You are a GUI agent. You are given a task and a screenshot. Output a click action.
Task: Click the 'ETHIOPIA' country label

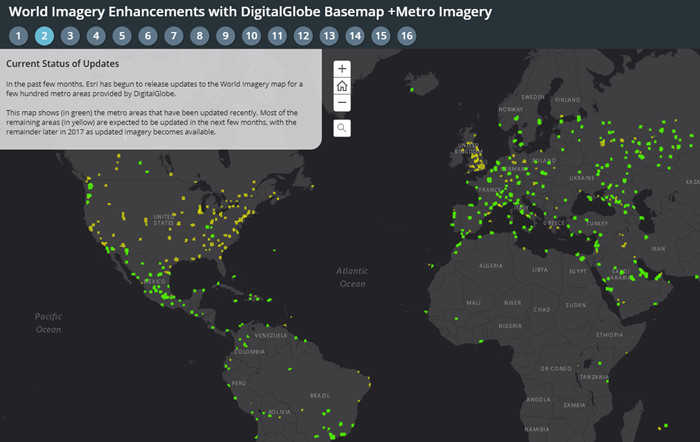[x=609, y=334]
